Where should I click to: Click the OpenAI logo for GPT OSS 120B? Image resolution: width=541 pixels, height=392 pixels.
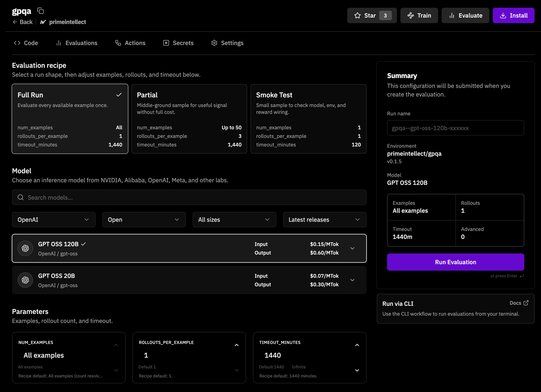pyautogui.click(x=25, y=248)
